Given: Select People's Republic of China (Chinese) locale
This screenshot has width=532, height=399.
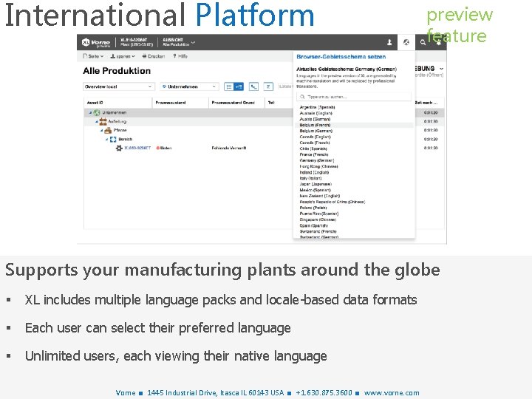Looking at the screenshot, I should coord(332,202).
